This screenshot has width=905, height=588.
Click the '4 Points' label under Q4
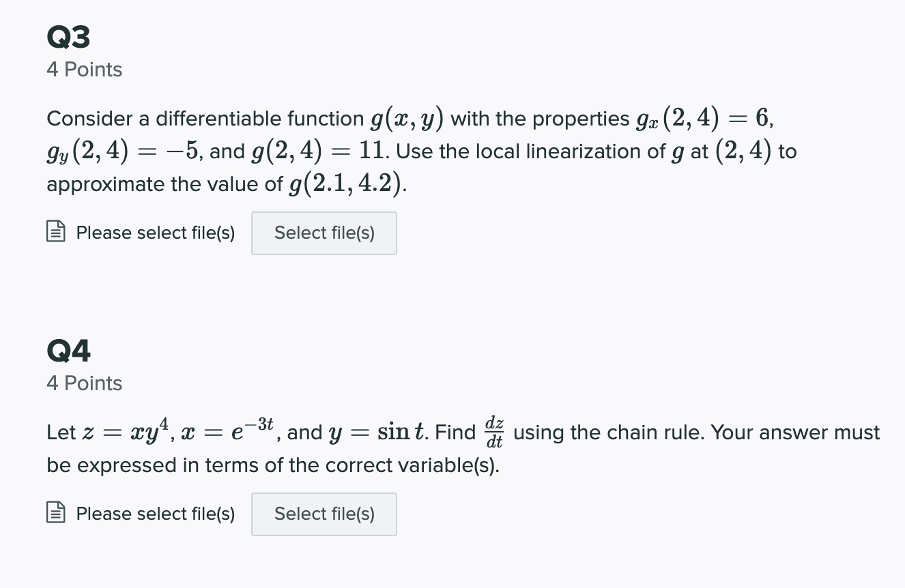tap(84, 383)
